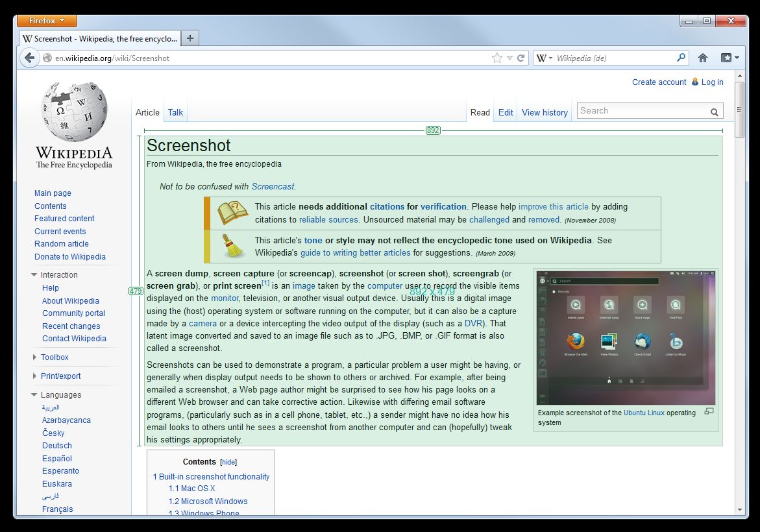Bookmark this page with the star icon
The image size is (760, 532).
click(x=496, y=58)
